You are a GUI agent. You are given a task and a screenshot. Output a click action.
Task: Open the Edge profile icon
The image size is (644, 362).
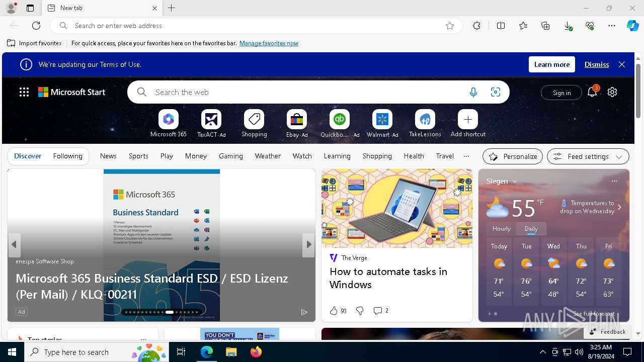(11, 8)
